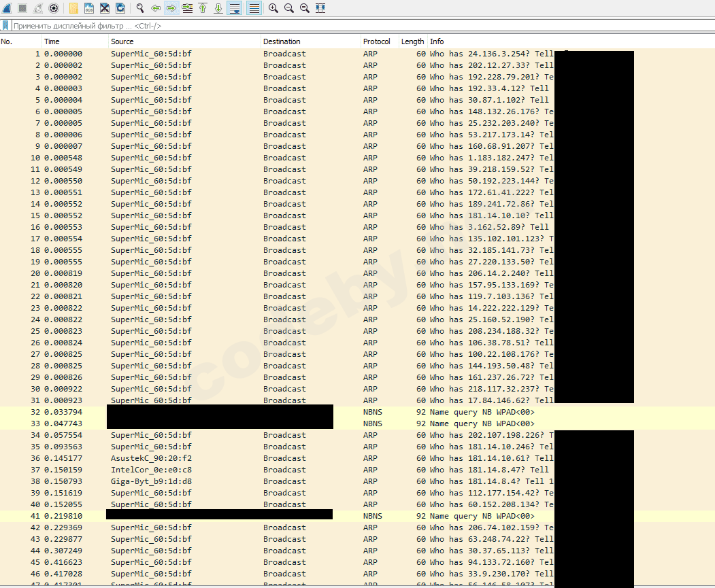Restart the current capture
This screenshot has width=715, height=588.
click(38, 7)
